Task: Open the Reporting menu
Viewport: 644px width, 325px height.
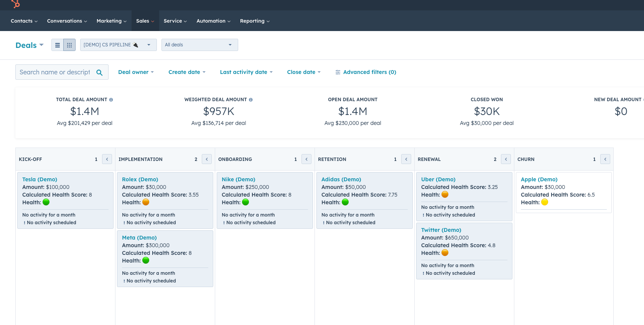Action: (255, 21)
